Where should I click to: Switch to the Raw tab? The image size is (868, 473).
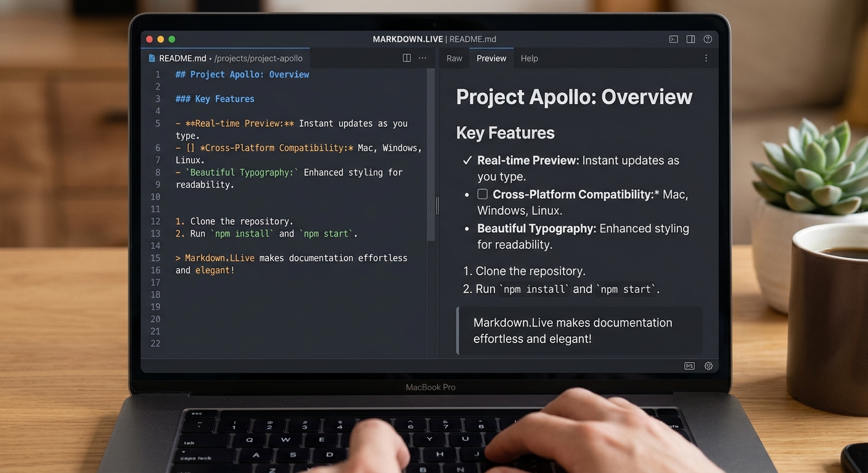pyautogui.click(x=454, y=58)
